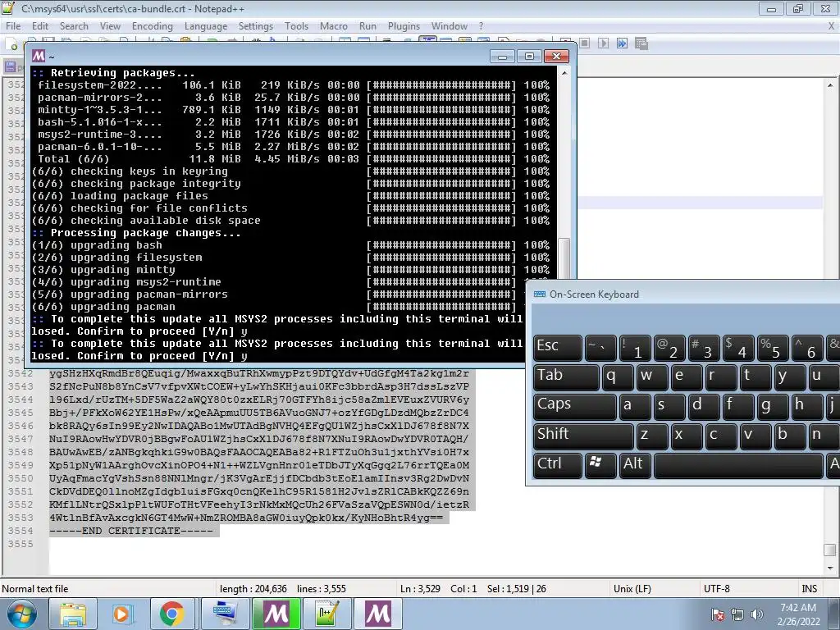Click the 4 key on On-Screen Keyboard
The image size is (840, 630).
pyautogui.click(x=737, y=347)
